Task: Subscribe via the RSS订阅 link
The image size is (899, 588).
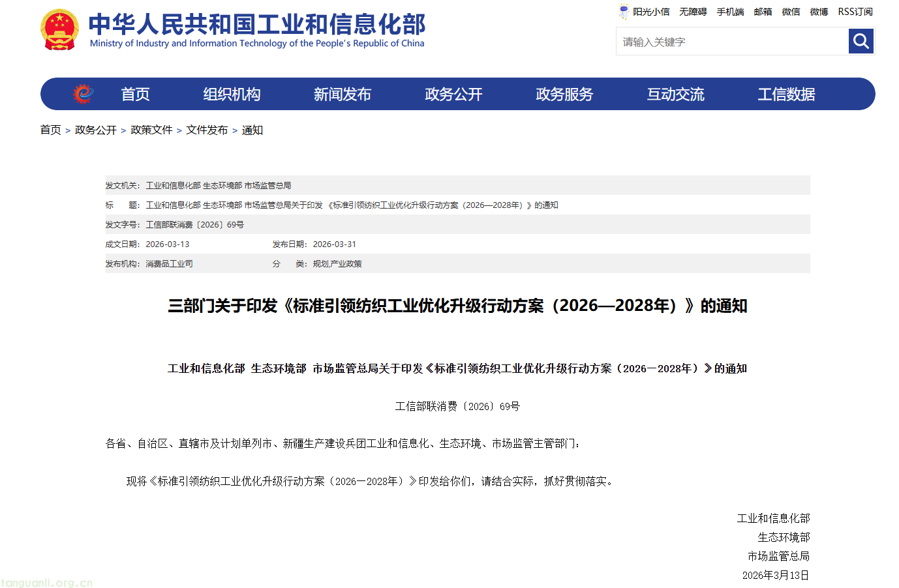Action: (x=855, y=12)
